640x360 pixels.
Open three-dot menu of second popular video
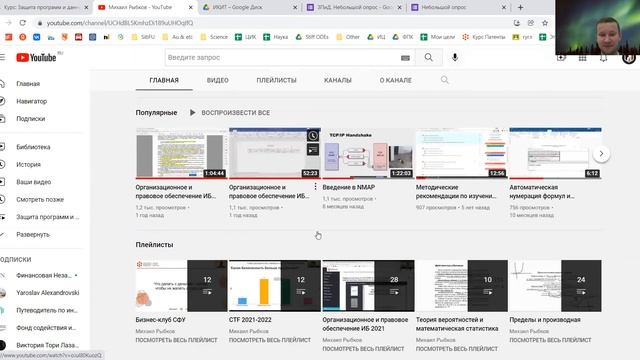315,187
